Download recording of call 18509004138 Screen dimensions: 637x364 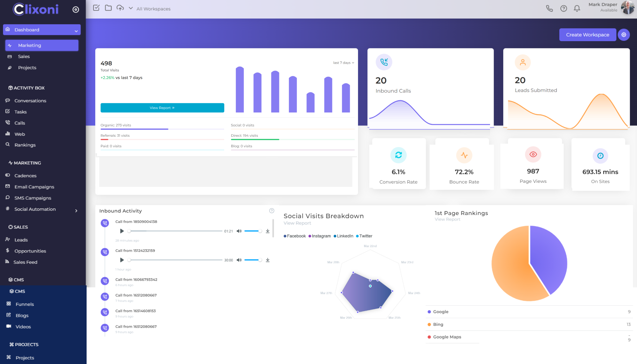tap(267, 231)
